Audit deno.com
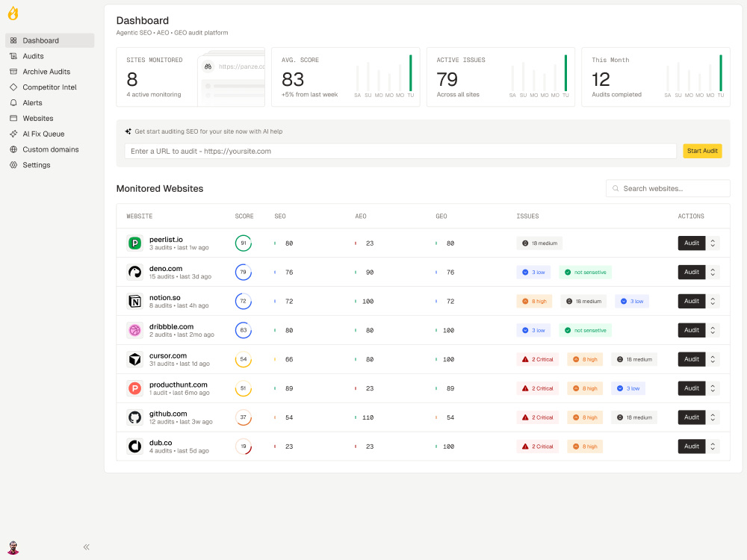 691,273
